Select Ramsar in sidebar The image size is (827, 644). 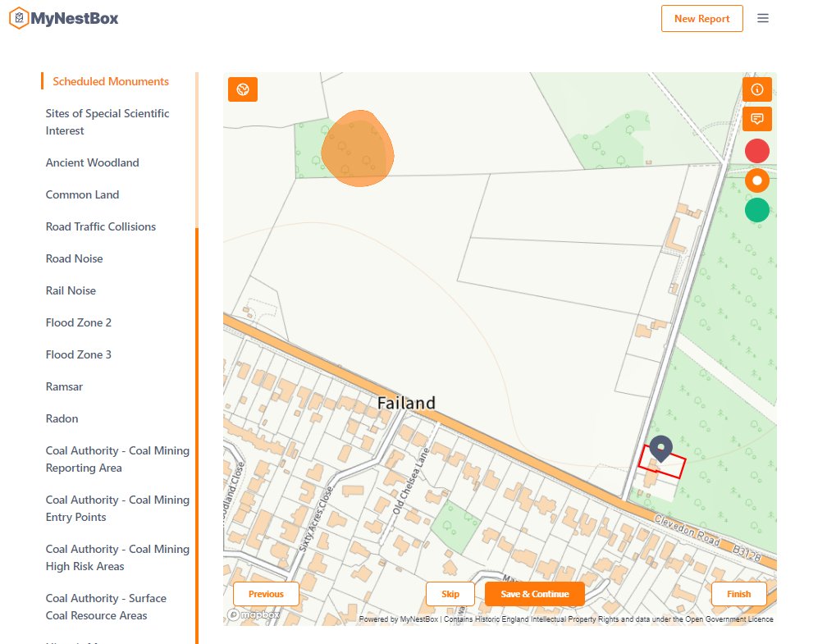[x=64, y=386]
